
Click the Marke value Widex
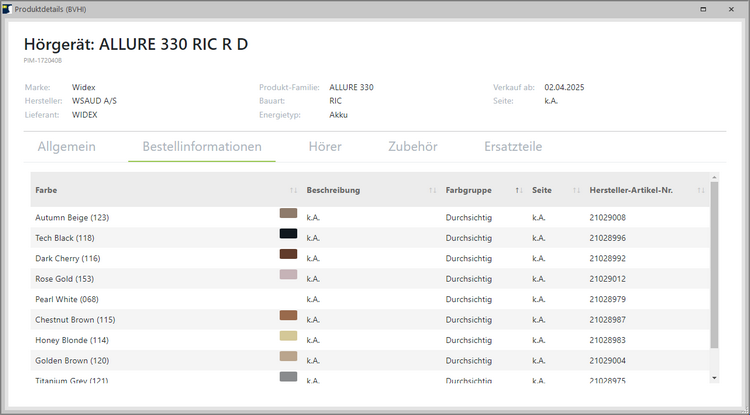(x=84, y=87)
